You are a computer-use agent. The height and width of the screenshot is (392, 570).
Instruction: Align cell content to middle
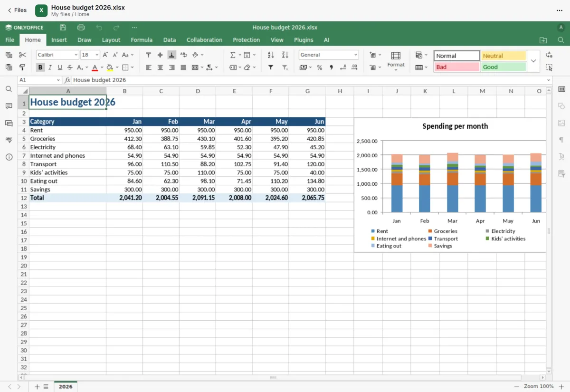[160, 55]
